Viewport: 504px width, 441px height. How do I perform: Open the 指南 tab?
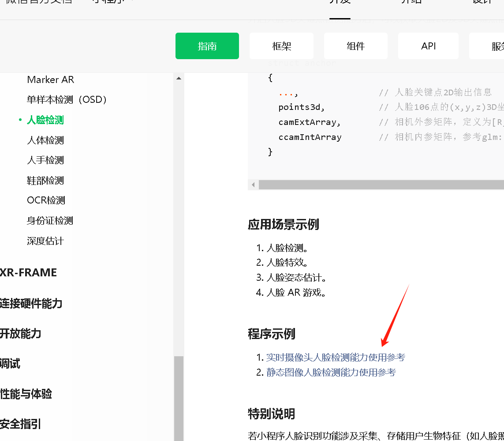click(x=207, y=46)
